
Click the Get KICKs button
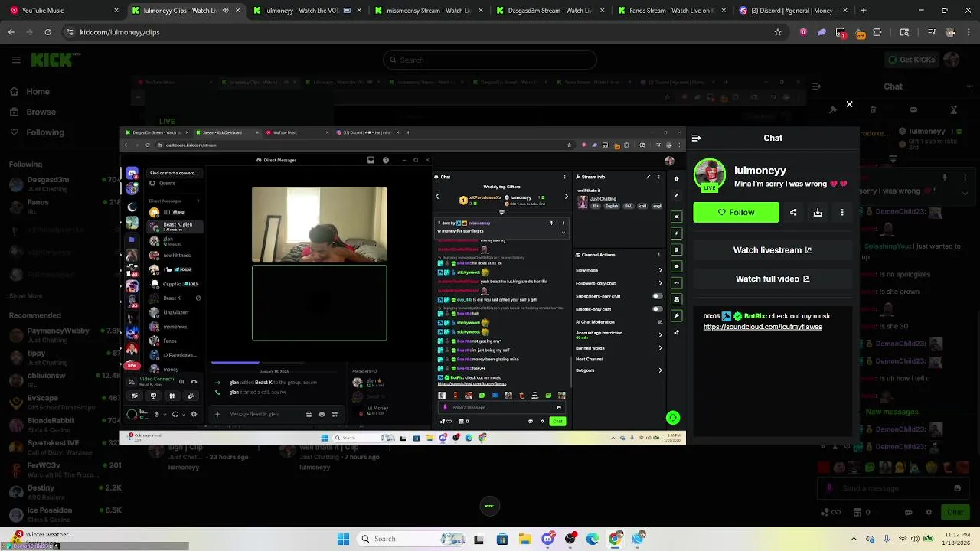point(910,60)
